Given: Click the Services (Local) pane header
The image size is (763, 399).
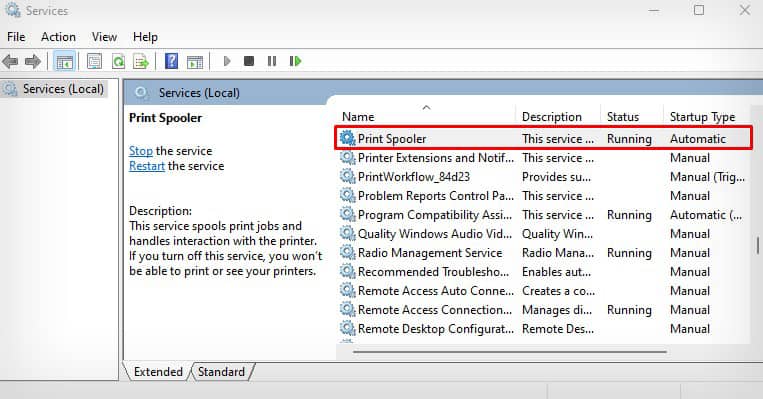Looking at the screenshot, I should click(199, 93).
